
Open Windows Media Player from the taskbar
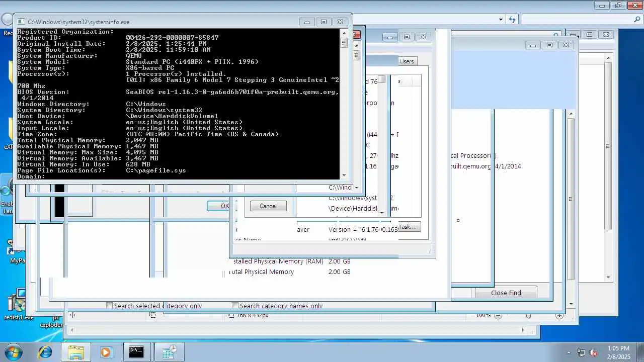pyautogui.click(x=106, y=352)
